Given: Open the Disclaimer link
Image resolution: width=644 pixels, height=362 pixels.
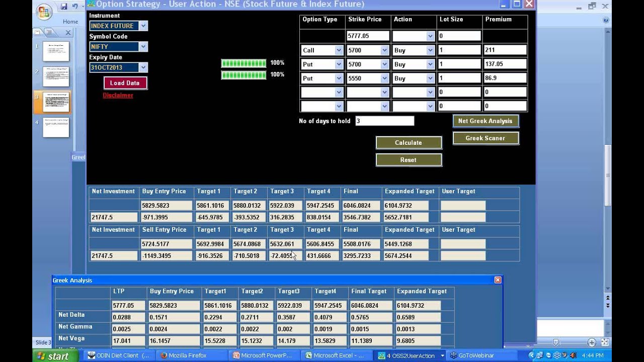Looking at the screenshot, I should pyautogui.click(x=118, y=96).
